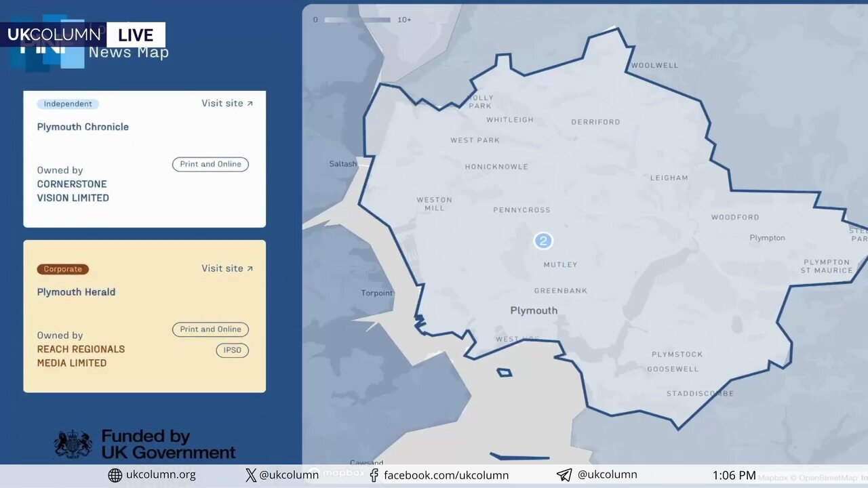This screenshot has height=488, width=868.
Task: Select the Plymouth Chronicle title
Action: 83,127
